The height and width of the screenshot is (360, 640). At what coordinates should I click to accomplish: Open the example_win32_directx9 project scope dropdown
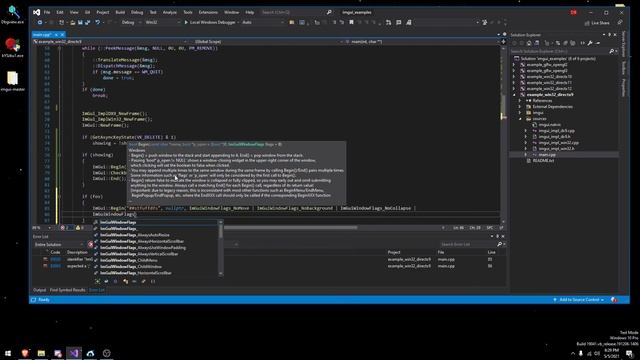110,42
